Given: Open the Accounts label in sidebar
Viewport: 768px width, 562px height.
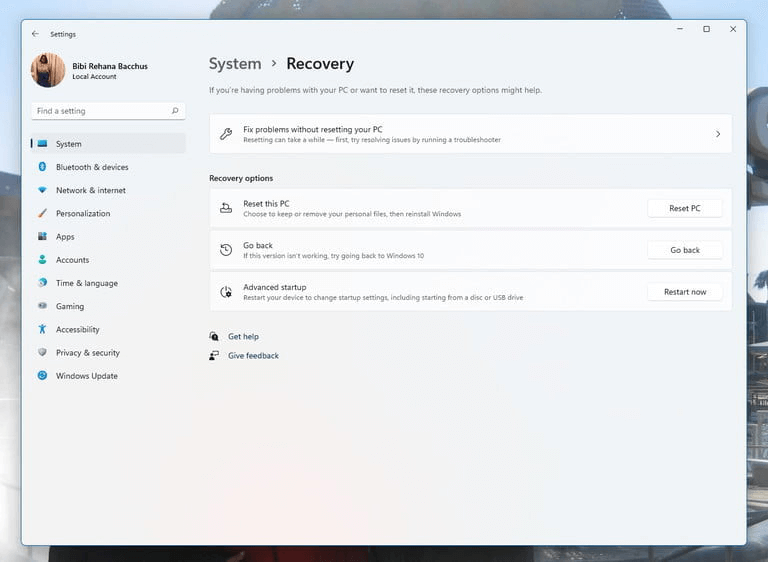Looking at the screenshot, I should [x=72, y=260].
